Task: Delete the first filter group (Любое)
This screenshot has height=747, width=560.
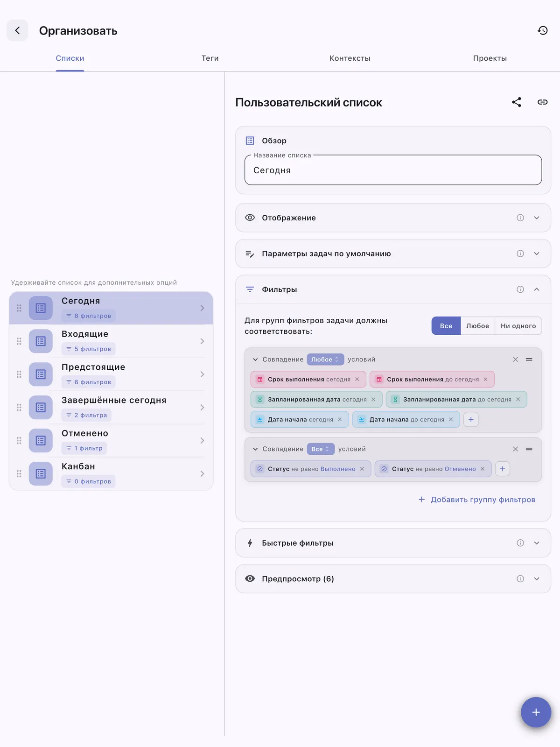Action: click(x=516, y=359)
